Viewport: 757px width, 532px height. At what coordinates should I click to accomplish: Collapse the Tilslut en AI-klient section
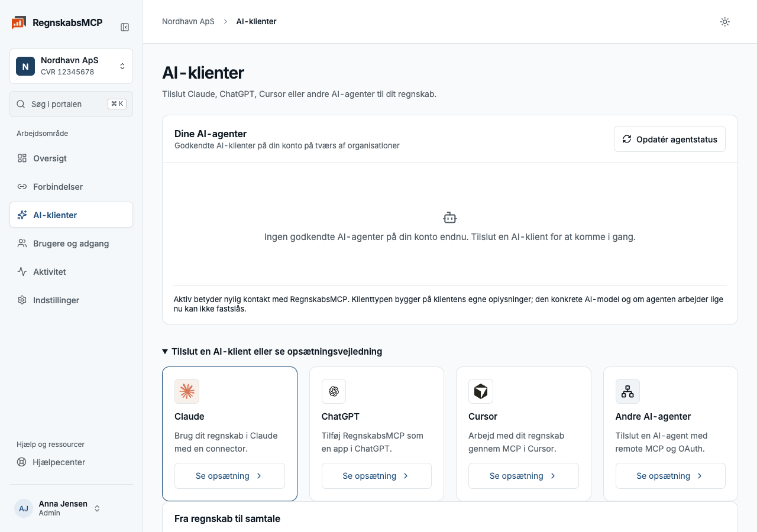pos(272,352)
